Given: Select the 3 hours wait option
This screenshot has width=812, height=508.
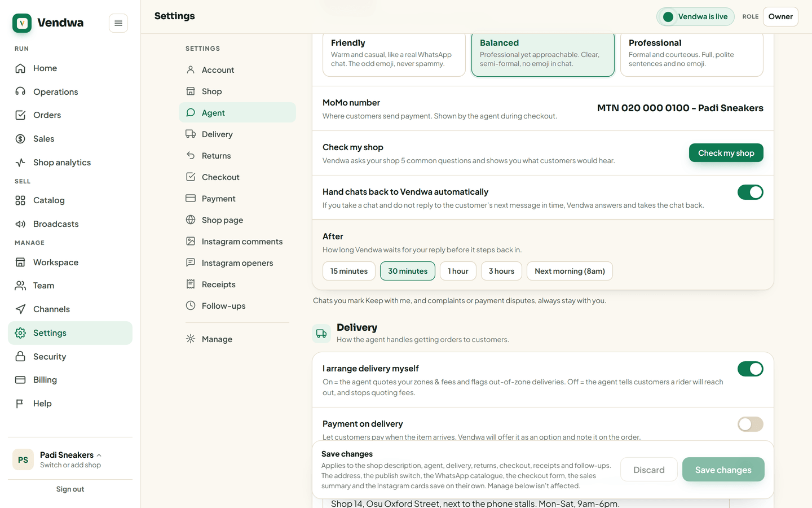Looking at the screenshot, I should [x=501, y=271].
